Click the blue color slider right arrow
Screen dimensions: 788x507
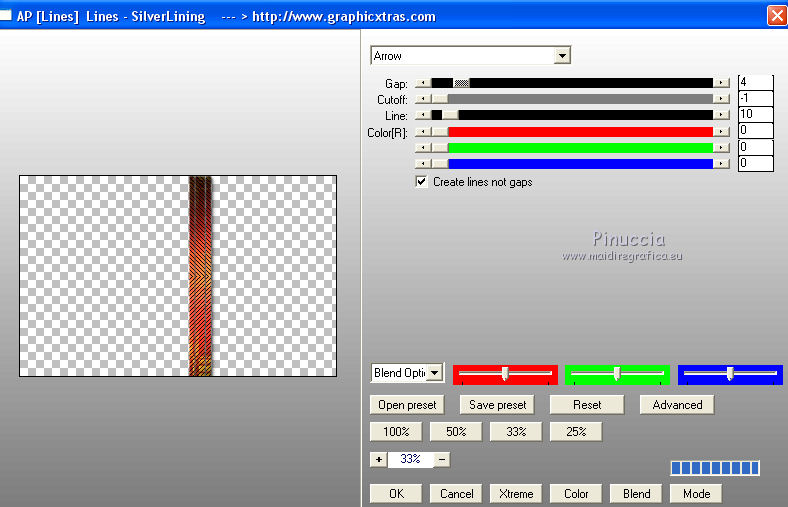721,163
